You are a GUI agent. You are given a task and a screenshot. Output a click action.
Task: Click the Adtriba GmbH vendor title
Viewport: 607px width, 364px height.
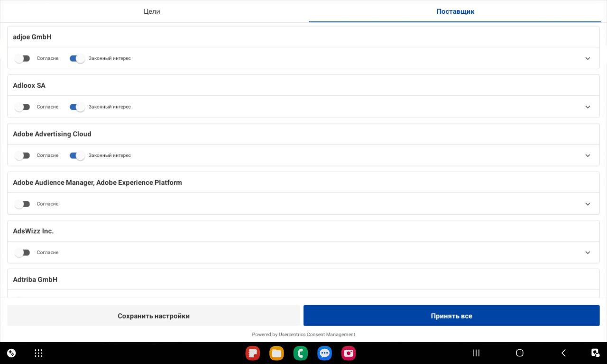click(x=35, y=280)
